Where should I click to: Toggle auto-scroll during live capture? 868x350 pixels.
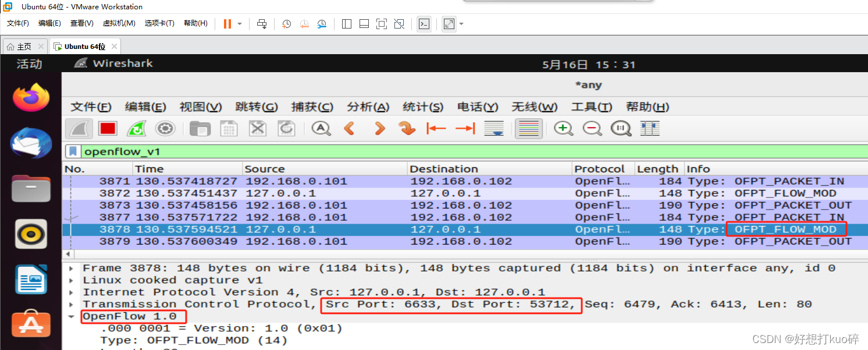click(494, 128)
